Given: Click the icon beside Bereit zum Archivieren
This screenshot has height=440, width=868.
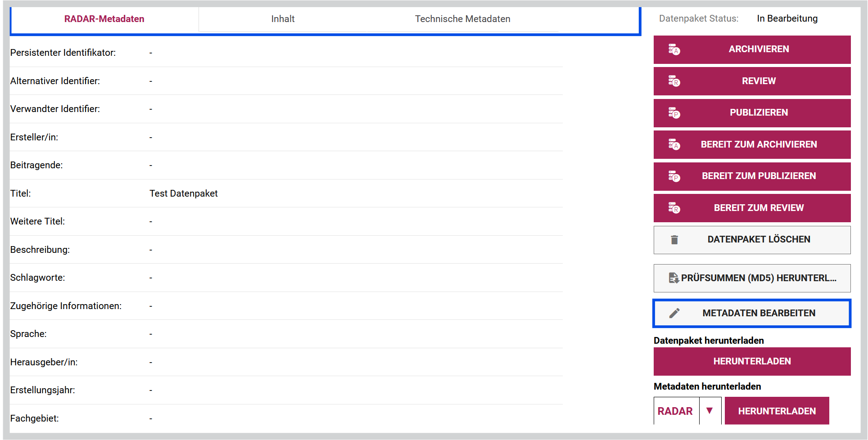Looking at the screenshot, I should [674, 144].
